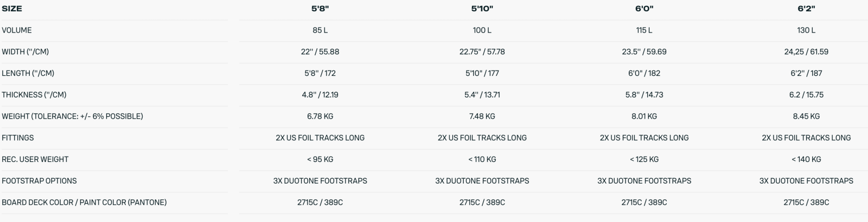Click the BOARD DECK COLOR row label
This screenshot has width=868, height=222.
(84, 203)
